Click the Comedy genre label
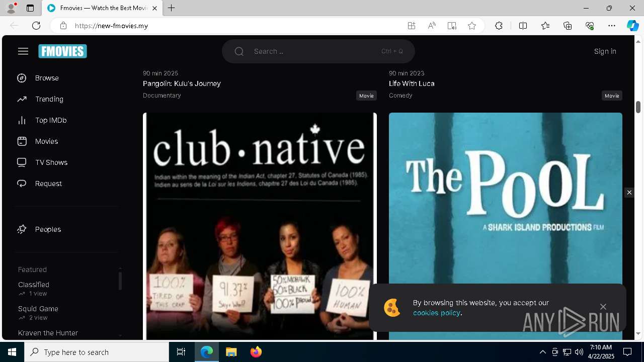The height and width of the screenshot is (362, 644). pos(400,96)
